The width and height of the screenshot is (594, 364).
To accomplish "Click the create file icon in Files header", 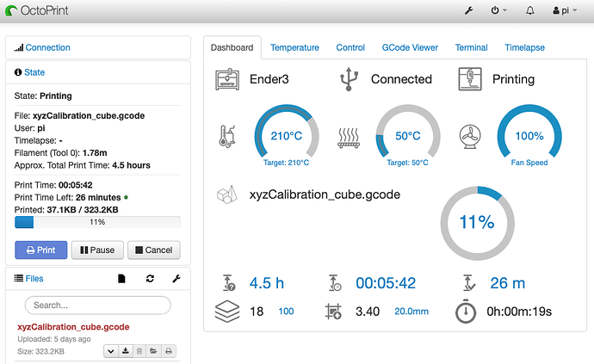I will click(121, 279).
